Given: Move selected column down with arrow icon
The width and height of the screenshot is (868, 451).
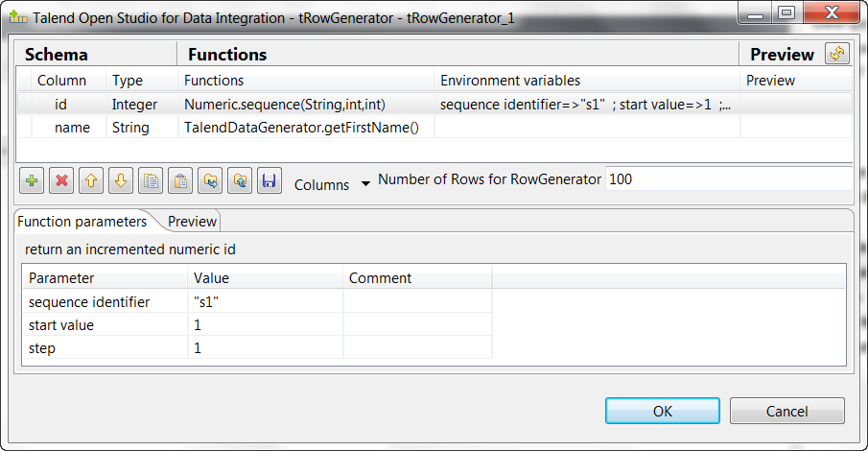Looking at the screenshot, I should (x=121, y=179).
